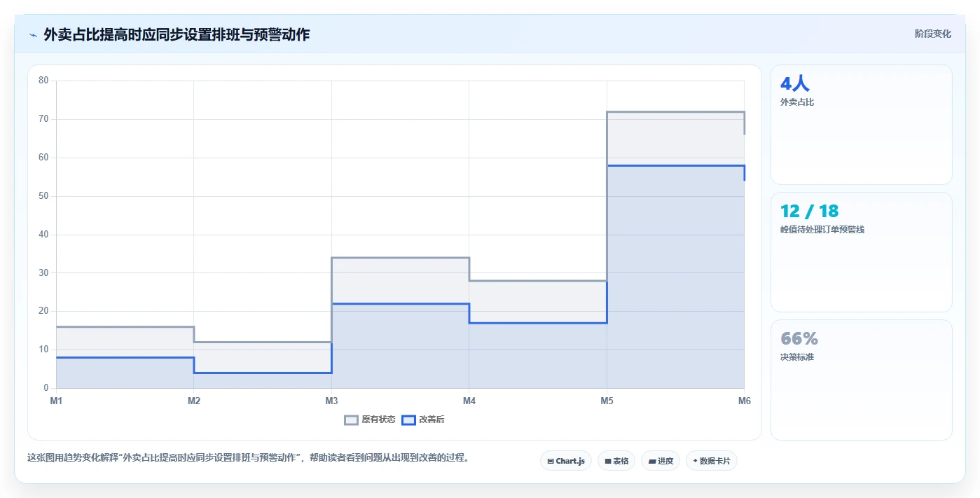Click the M1 axis label
980x498 pixels.
[56, 401]
